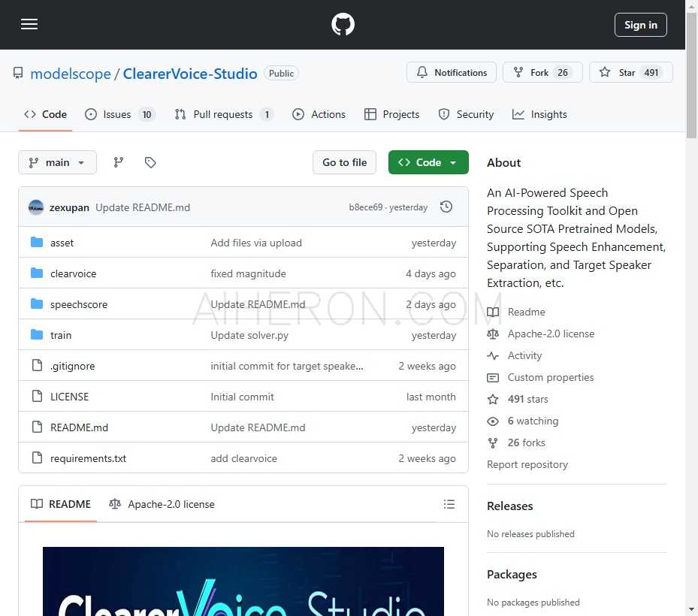Open the 'Initial commit' message
698x616 pixels.
pos(242,397)
